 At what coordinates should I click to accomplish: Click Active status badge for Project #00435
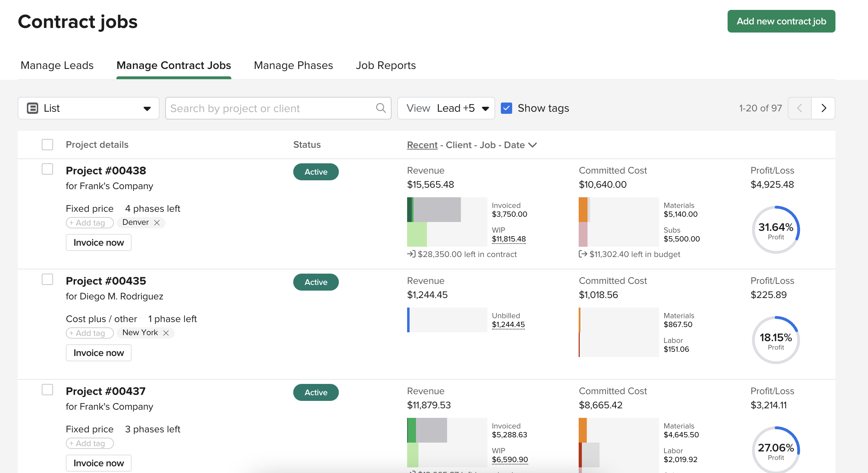pyautogui.click(x=316, y=282)
